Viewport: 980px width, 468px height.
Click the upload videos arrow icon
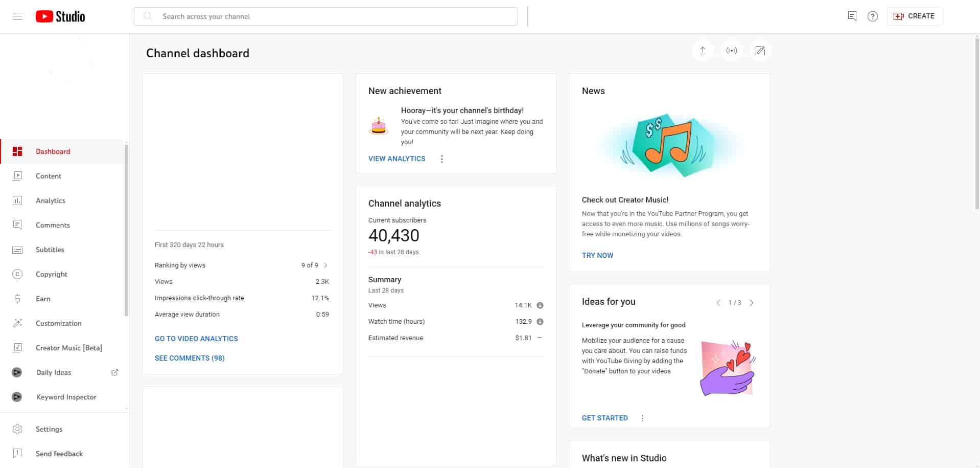point(703,51)
